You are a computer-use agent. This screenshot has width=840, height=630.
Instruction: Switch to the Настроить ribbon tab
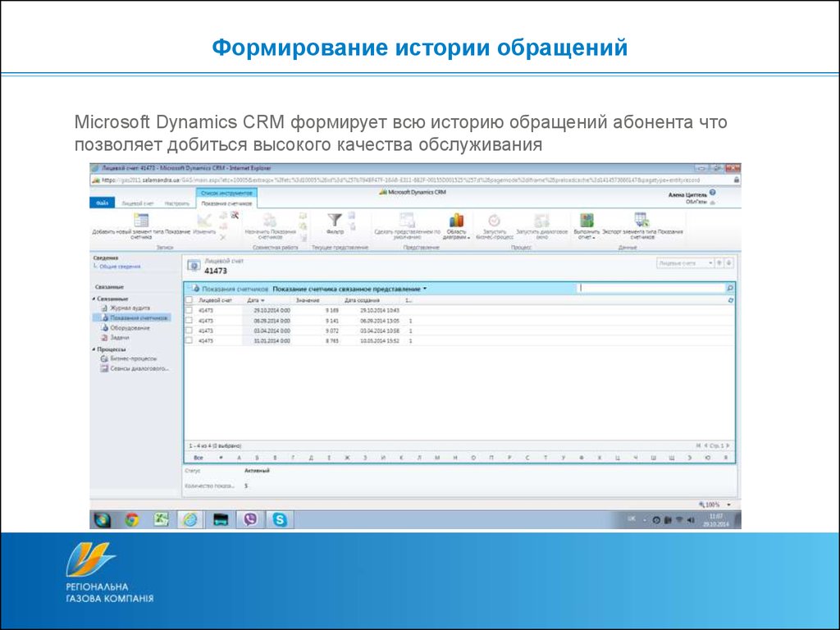pos(177,203)
